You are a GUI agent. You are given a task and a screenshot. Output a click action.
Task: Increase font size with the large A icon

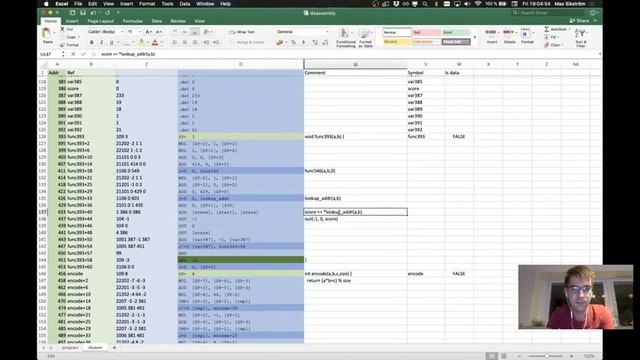tap(149, 32)
